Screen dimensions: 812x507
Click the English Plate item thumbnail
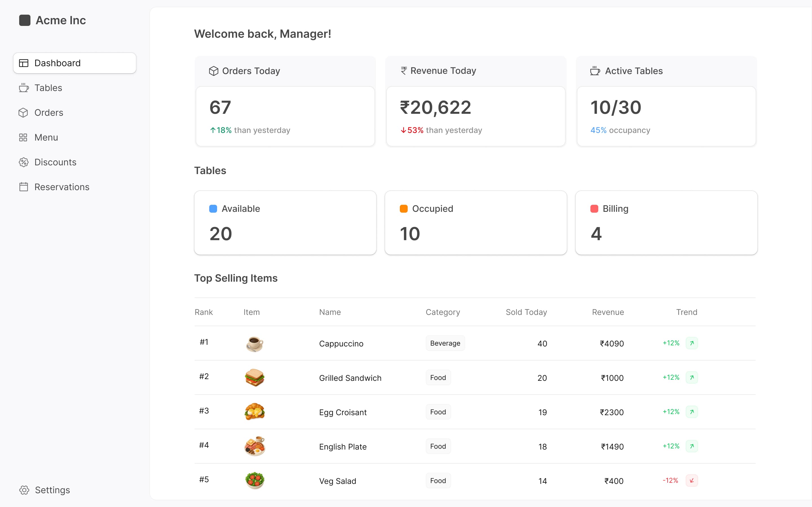[255, 446]
